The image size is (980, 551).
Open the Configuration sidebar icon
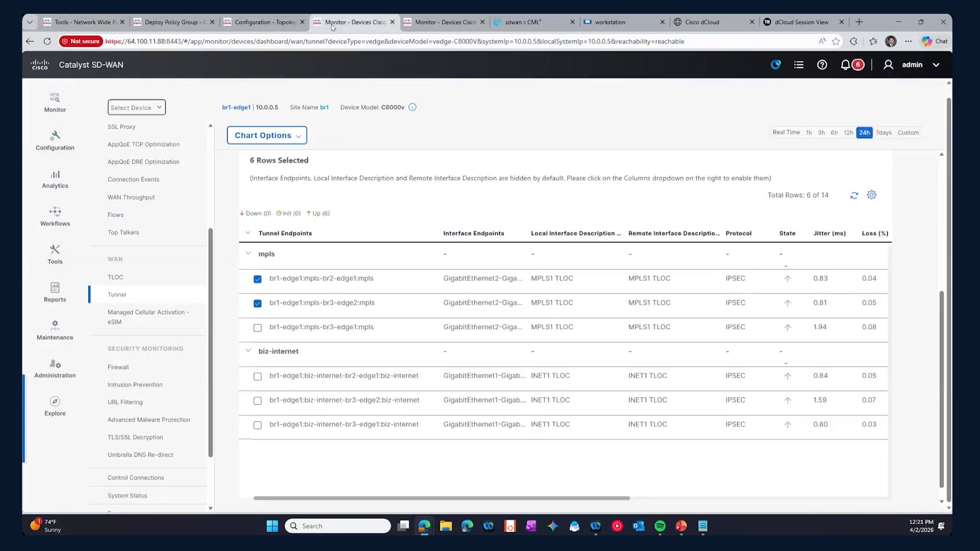click(x=55, y=140)
